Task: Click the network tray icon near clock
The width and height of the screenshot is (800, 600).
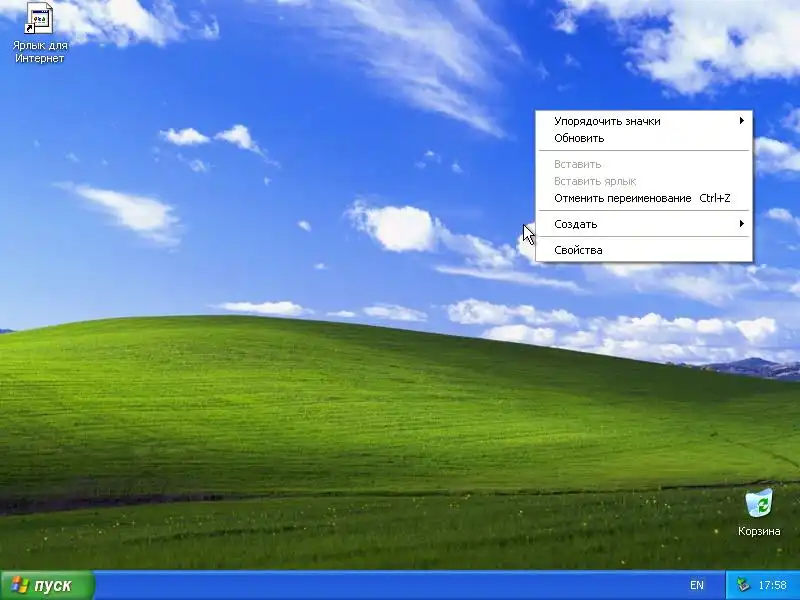Action: (x=743, y=584)
